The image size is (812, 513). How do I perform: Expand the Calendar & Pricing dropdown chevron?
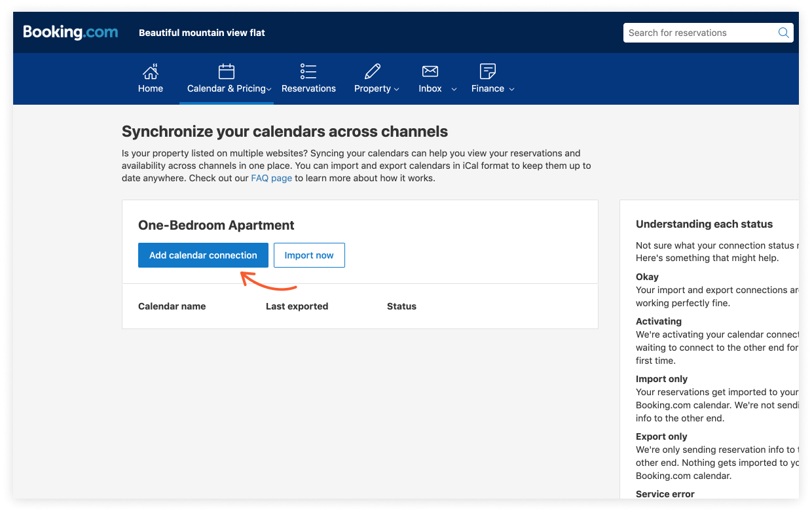pos(269,89)
